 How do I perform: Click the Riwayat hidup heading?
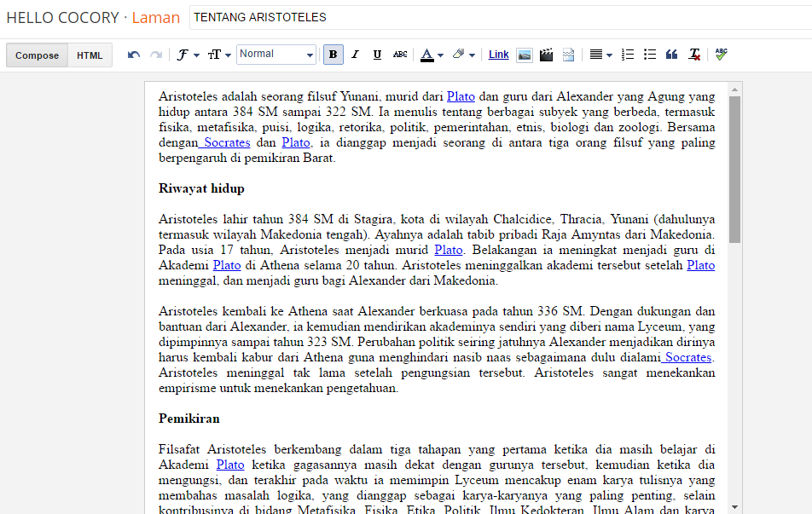201,188
